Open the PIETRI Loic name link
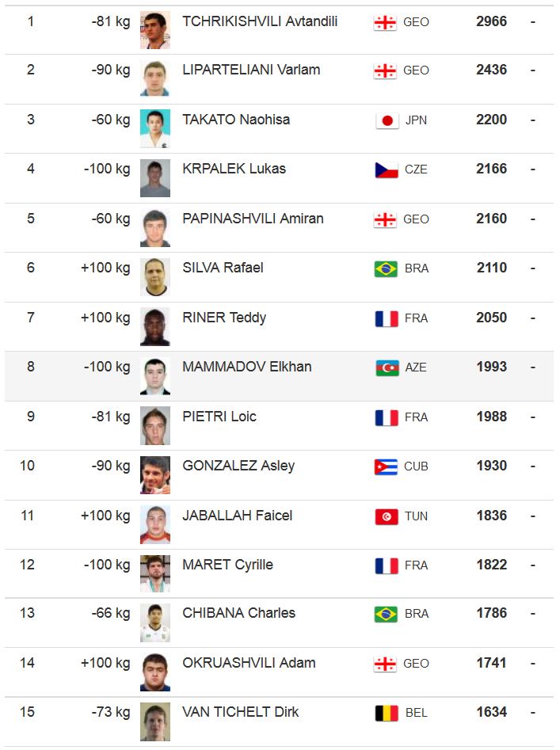The width and height of the screenshot is (560, 750). [219, 417]
